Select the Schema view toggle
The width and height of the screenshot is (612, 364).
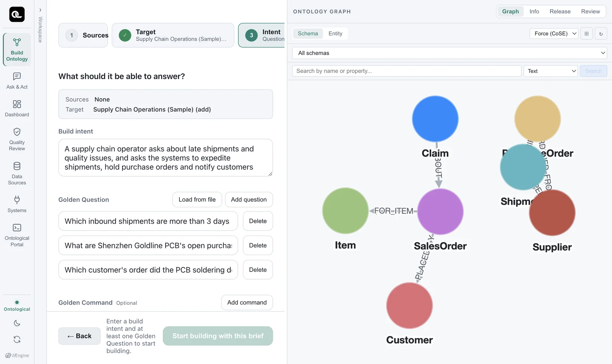coord(308,34)
